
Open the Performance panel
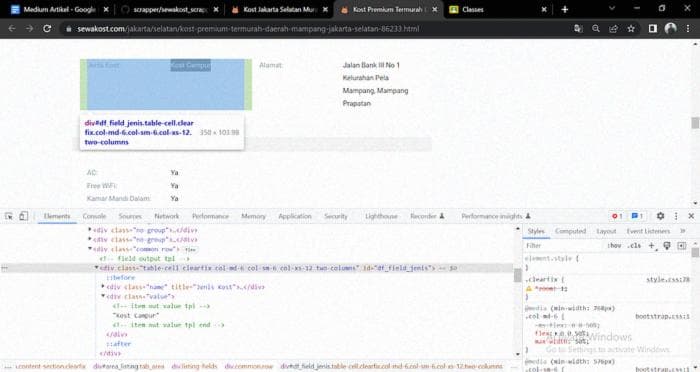[210, 216]
